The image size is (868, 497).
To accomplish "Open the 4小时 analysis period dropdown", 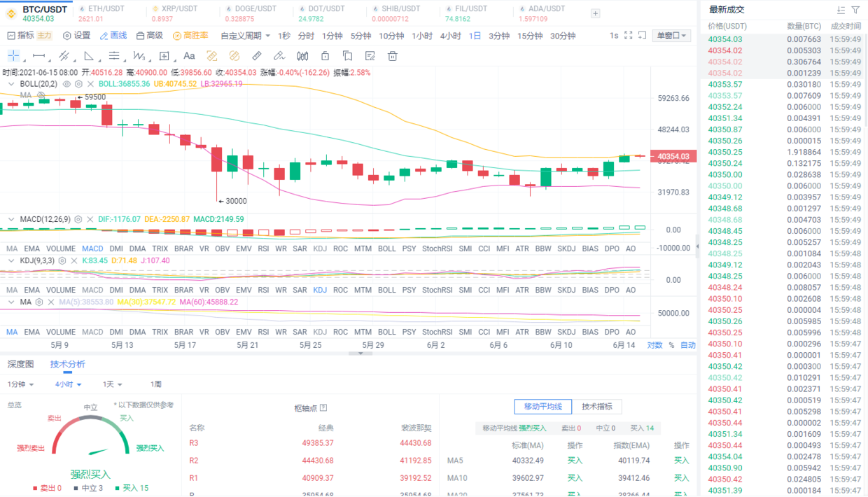I will tap(69, 384).
